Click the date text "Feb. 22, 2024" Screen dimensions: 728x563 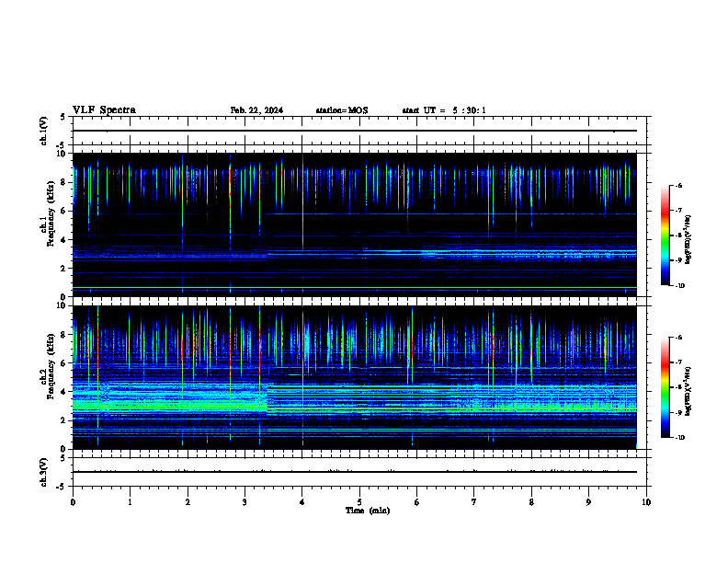click(256, 110)
